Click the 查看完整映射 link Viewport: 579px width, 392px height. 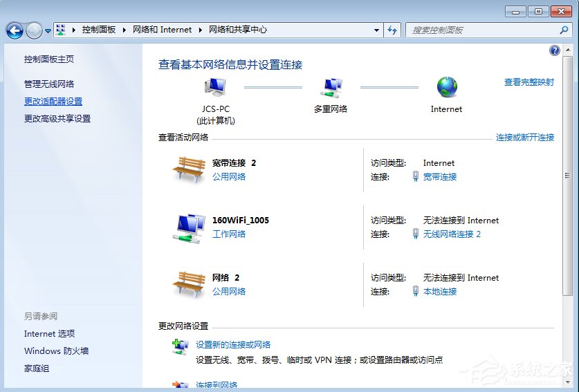click(x=529, y=82)
